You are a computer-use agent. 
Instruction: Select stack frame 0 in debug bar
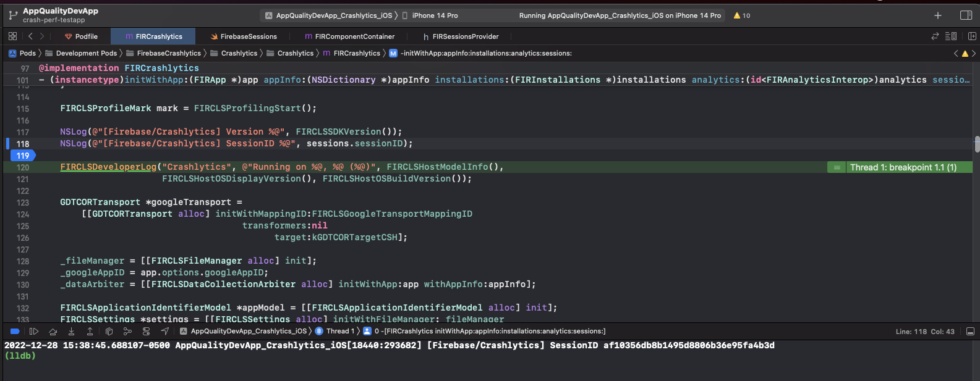pyautogui.click(x=484, y=332)
